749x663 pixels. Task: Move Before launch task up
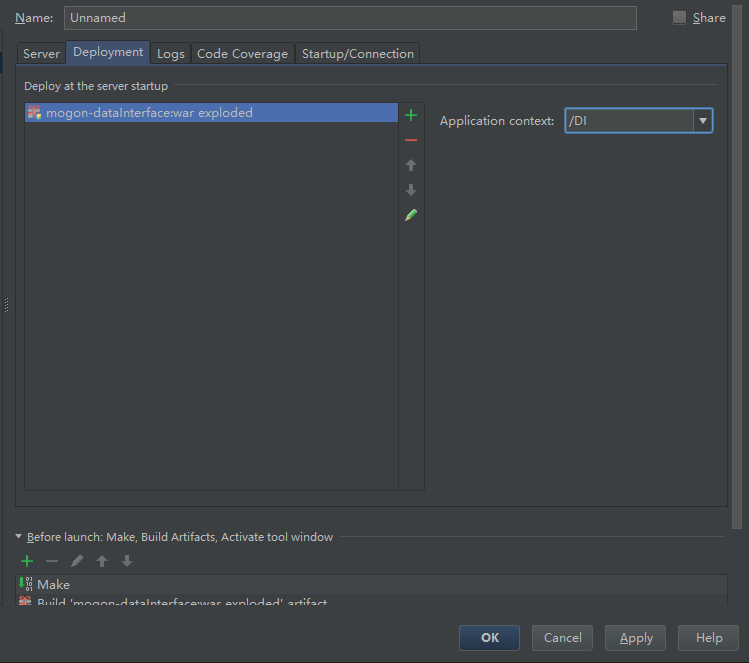pyautogui.click(x=102, y=561)
